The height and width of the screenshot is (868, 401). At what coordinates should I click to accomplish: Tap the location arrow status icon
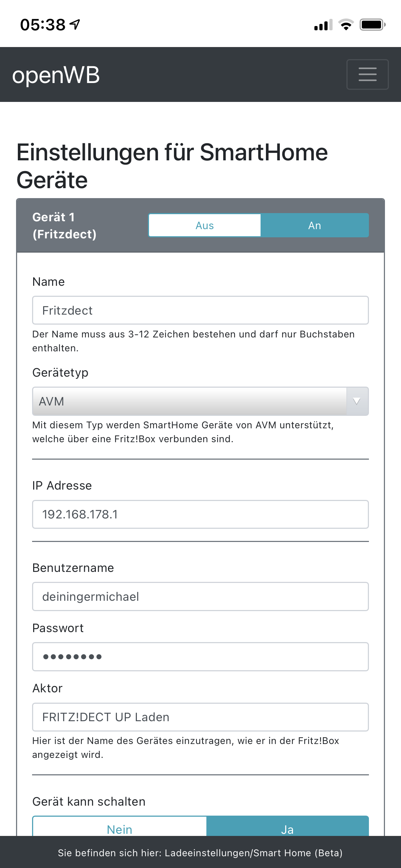click(x=75, y=25)
